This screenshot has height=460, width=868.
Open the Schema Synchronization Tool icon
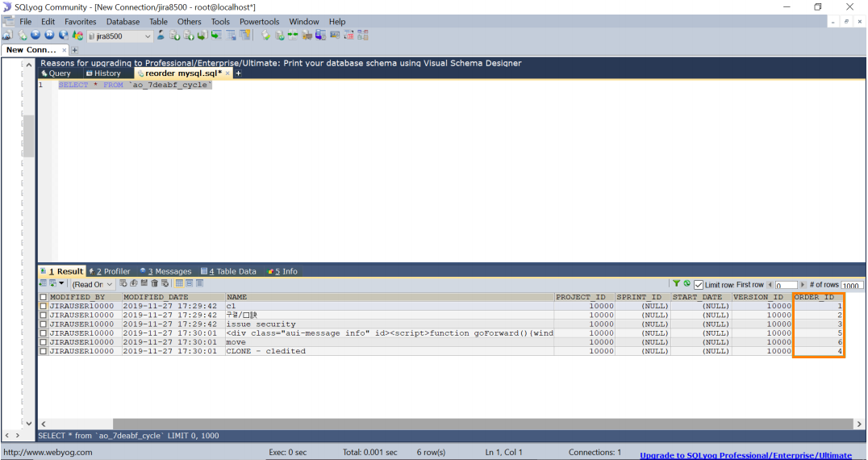(x=293, y=36)
